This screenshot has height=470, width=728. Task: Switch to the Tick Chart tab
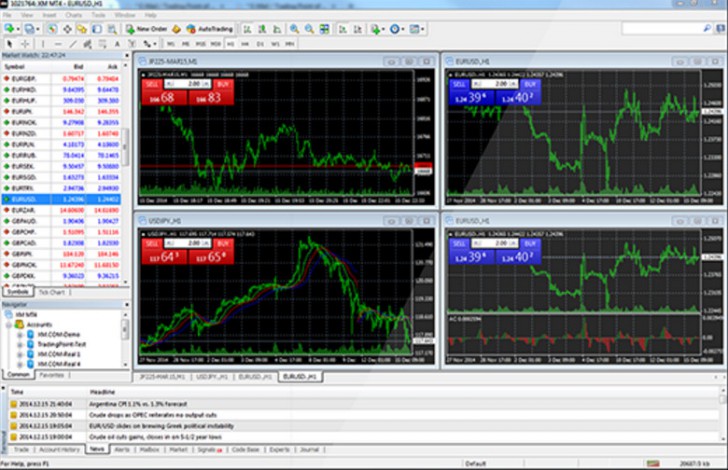(52, 292)
